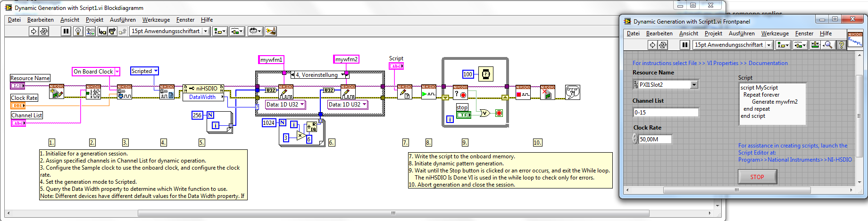
Task: Click Run arrow in Frontpanel toolbar
Action: 652,45
